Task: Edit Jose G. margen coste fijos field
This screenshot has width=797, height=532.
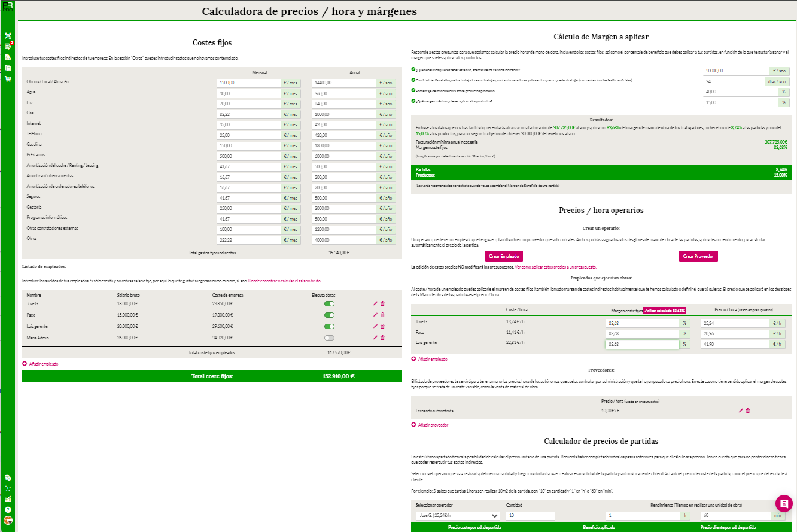Action: point(642,323)
